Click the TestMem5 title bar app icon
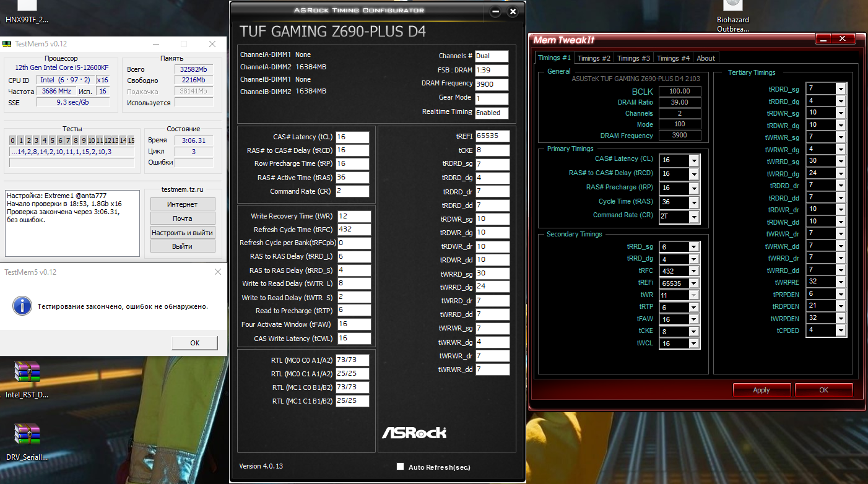 [7, 44]
